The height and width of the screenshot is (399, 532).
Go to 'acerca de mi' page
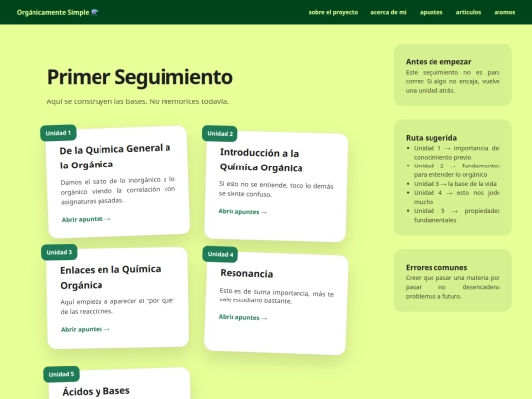pyautogui.click(x=388, y=12)
